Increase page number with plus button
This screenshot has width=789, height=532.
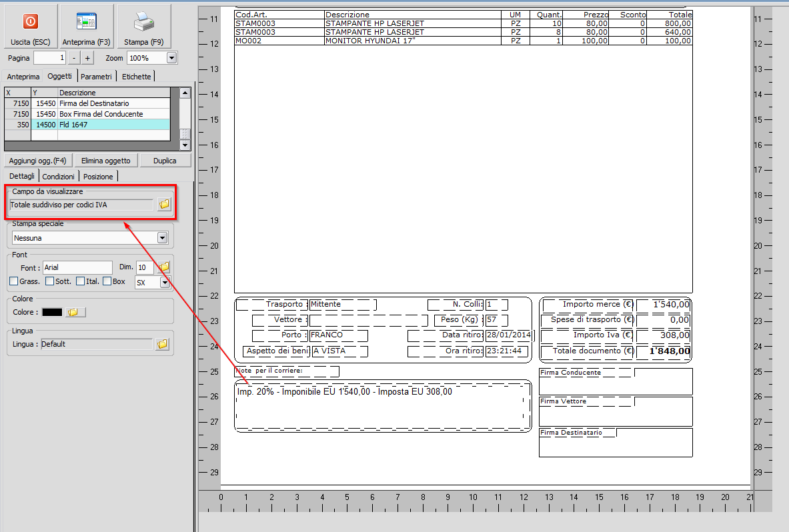[87, 58]
